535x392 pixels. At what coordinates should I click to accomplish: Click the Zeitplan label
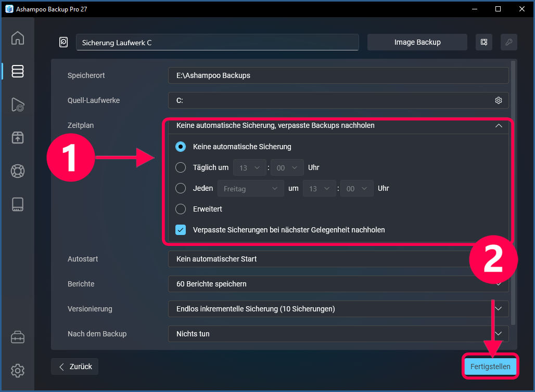81,125
